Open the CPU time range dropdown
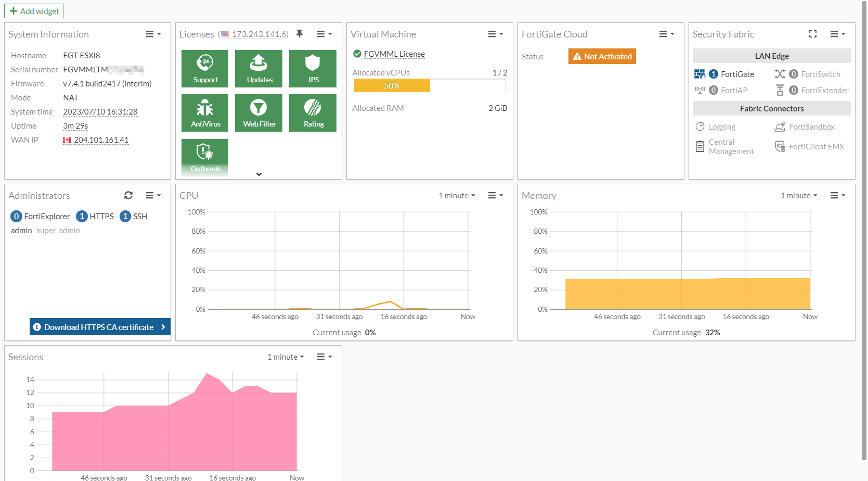The width and height of the screenshot is (868, 481). [x=456, y=195]
